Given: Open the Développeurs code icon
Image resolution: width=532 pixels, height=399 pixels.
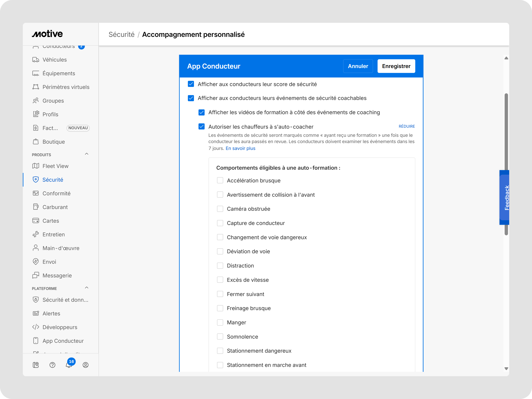Looking at the screenshot, I should [x=36, y=327].
